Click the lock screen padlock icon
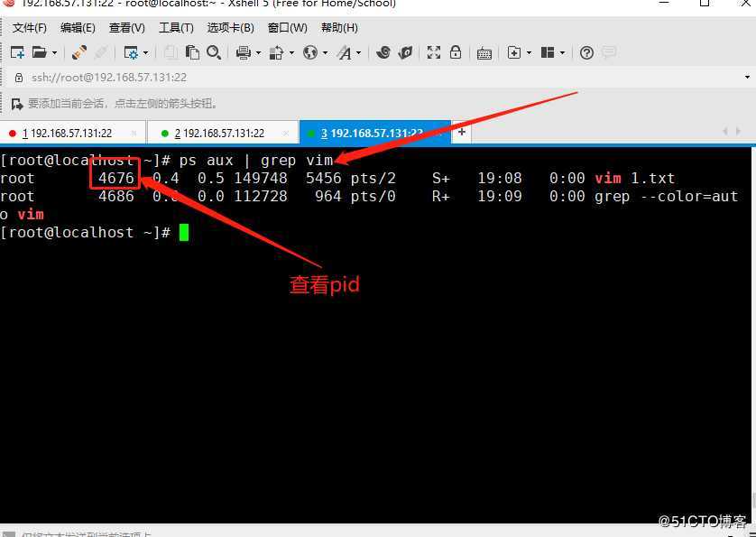Screen dimensions: 756x537 tap(456, 52)
